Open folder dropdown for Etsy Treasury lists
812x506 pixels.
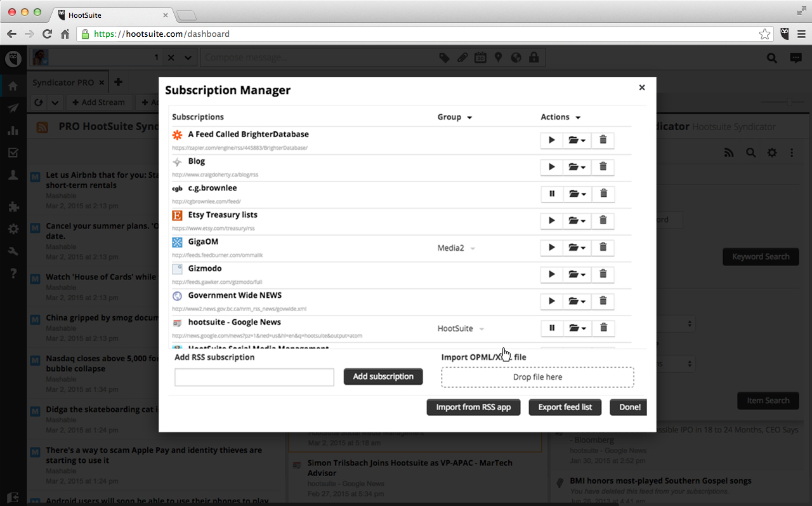coord(577,220)
